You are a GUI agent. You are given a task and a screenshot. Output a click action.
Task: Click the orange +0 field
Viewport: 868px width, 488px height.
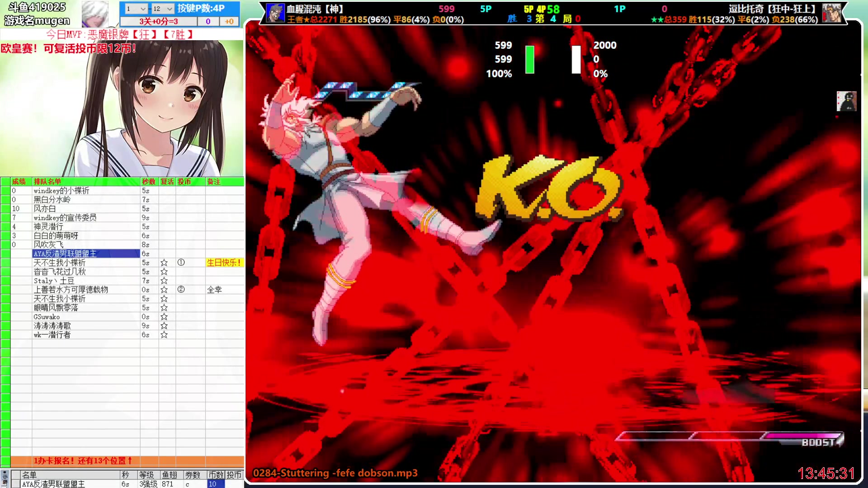pyautogui.click(x=229, y=21)
